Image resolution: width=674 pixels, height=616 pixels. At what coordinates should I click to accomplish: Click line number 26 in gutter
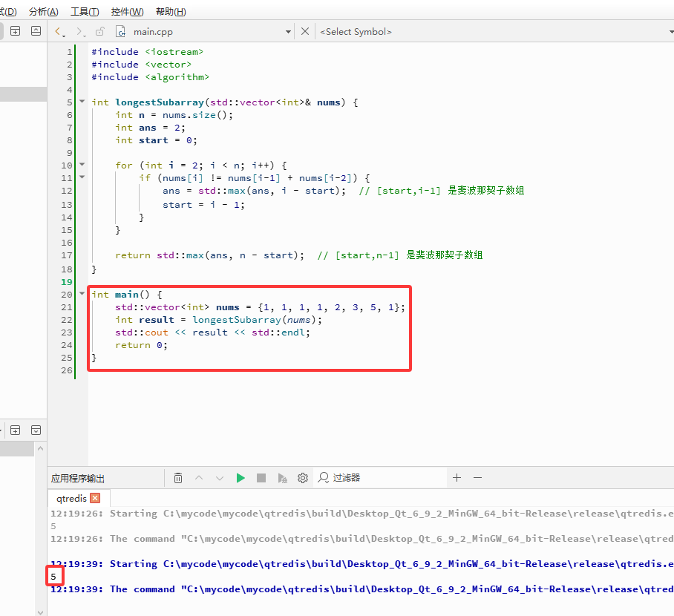(x=67, y=370)
